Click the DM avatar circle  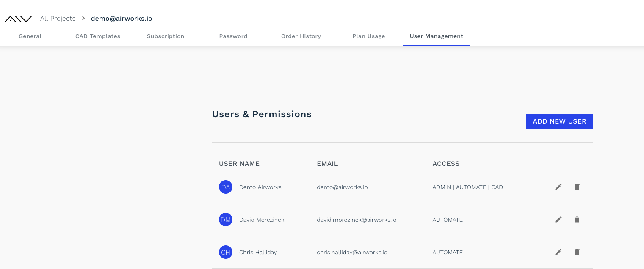point(226,220)
